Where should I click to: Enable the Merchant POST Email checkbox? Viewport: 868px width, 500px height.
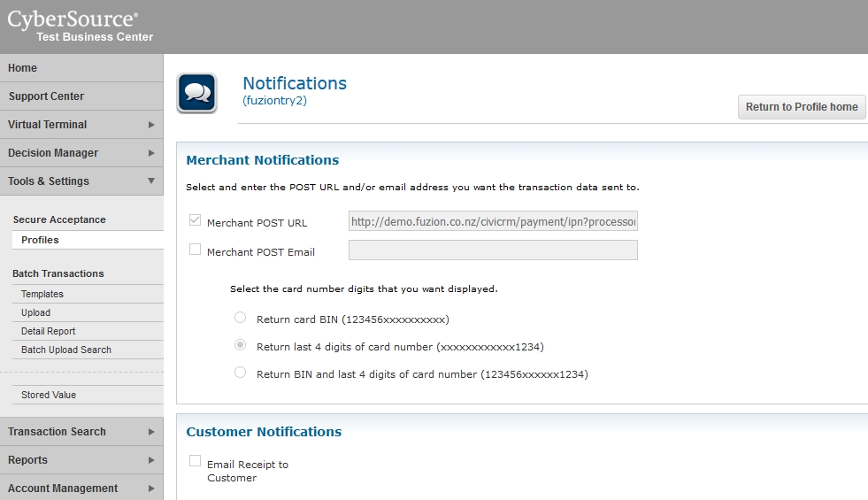(x=195, y=250)
